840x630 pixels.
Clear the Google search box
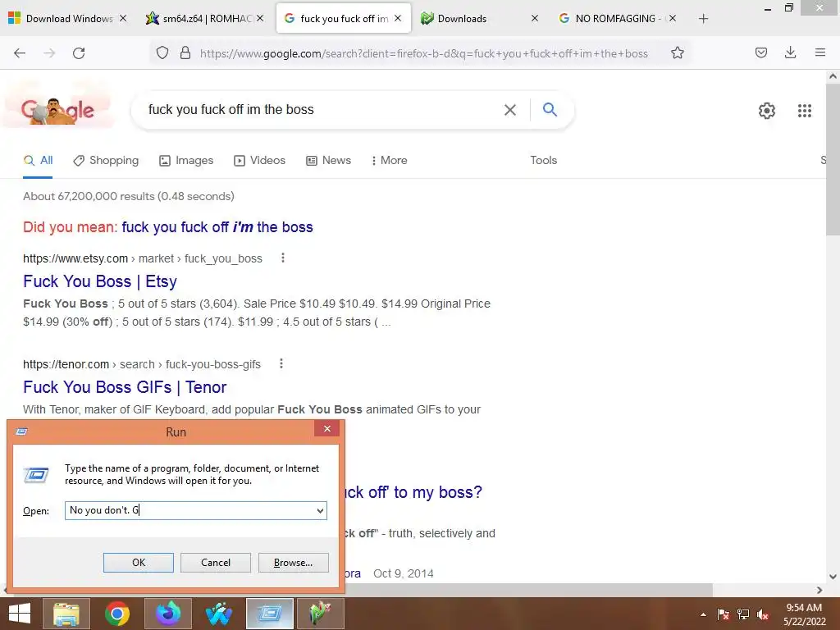click(510, 110)
